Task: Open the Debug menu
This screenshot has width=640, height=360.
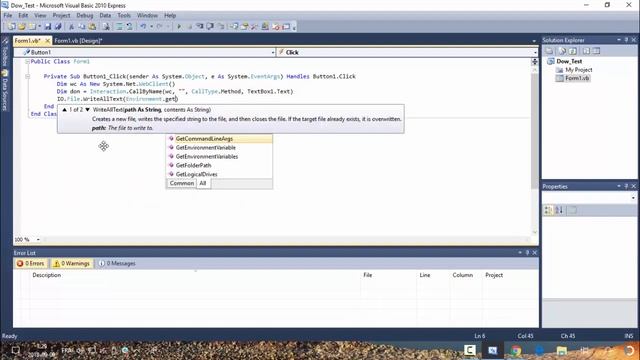Action: tap(84, 16)
